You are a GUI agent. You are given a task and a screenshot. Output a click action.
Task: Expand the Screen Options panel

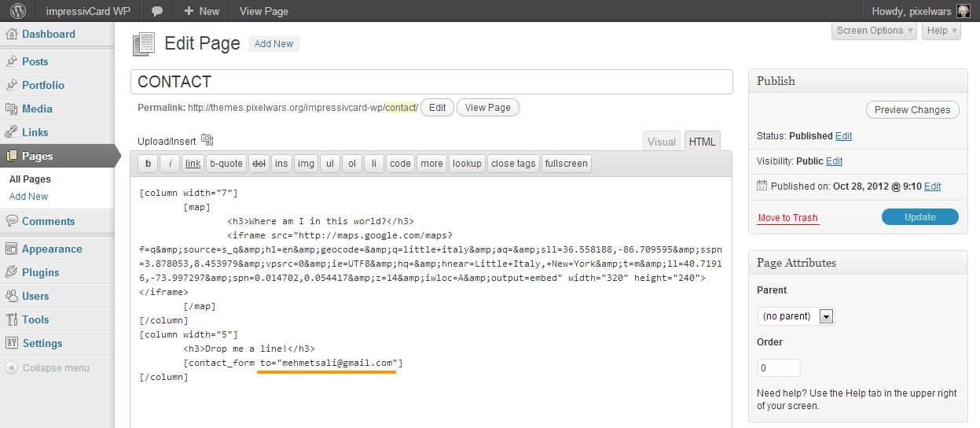(x=874, y=31)
